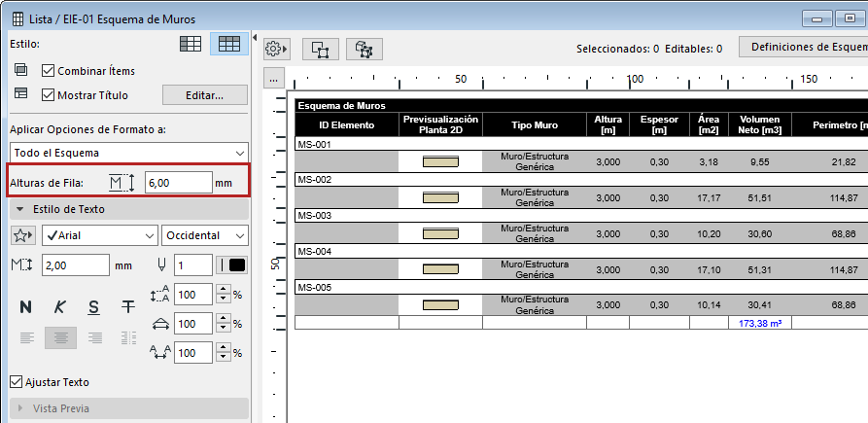This screenshot has width=868, height=423.
Task: Open the Occidental encoding dropdown
Action: click(205, 235)
